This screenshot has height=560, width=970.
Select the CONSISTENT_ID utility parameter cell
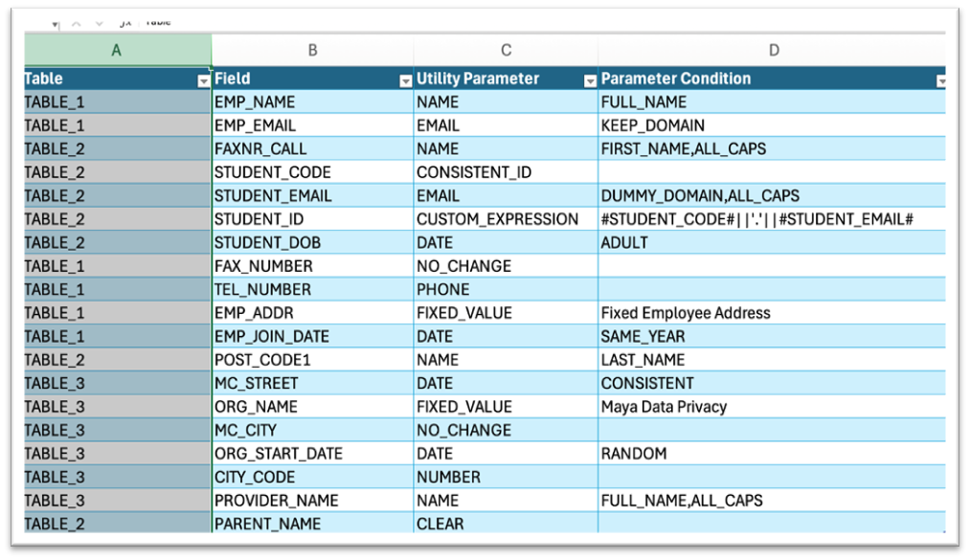[473, 172]
